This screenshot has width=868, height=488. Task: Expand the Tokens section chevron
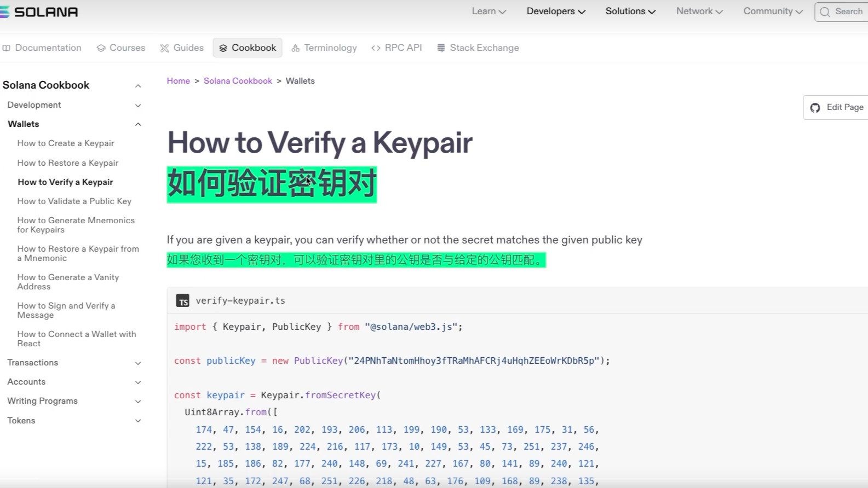(x=138, y=421)
